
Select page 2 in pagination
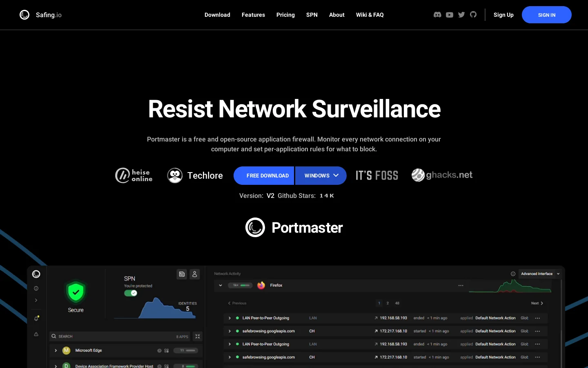pyautogui.click(x=388, y=303)
